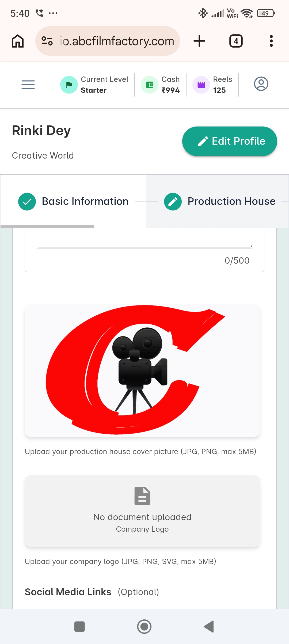Click the Production House pencil icon
The width and height of the screenshot is (289, 644).
[173, 202]
